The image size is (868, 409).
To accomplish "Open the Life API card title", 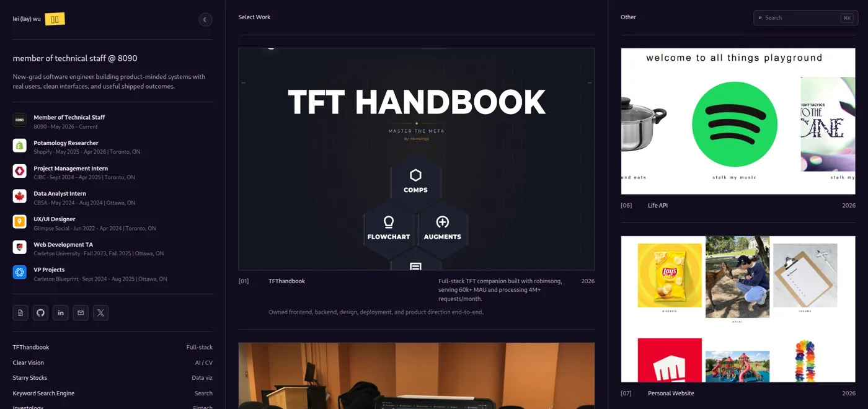I will point(658,206).
